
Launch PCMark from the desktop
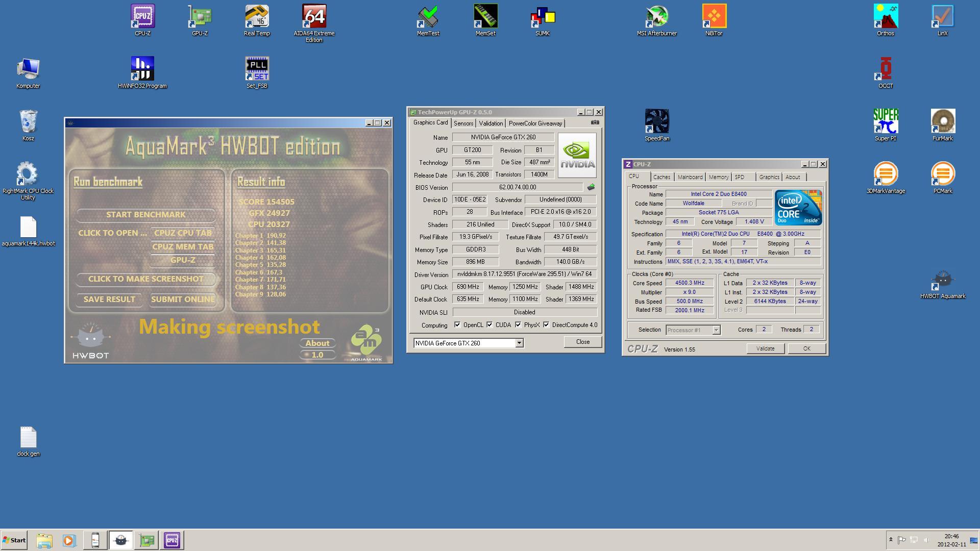point(943,178)
